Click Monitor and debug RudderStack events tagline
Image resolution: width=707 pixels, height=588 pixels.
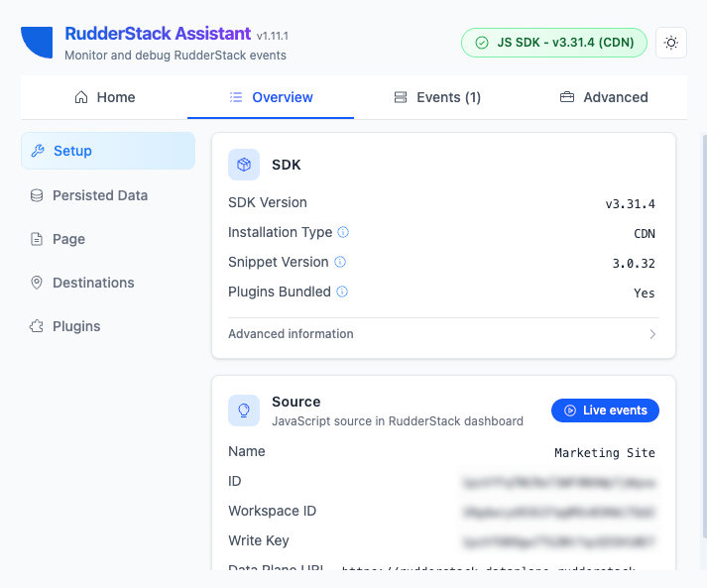pos(176,55)
